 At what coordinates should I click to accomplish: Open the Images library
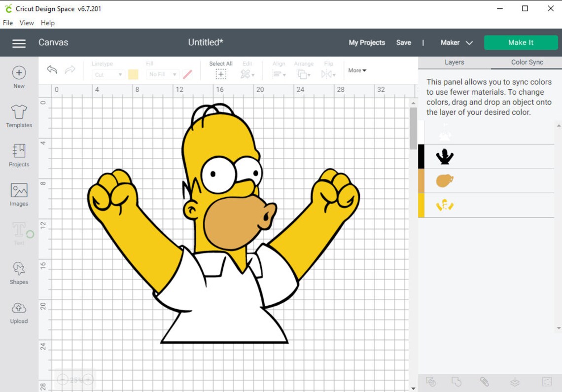[19, 190]
